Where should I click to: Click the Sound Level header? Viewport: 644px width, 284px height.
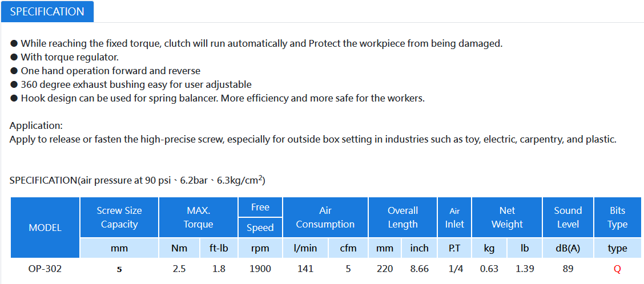[x=568, y=217]
